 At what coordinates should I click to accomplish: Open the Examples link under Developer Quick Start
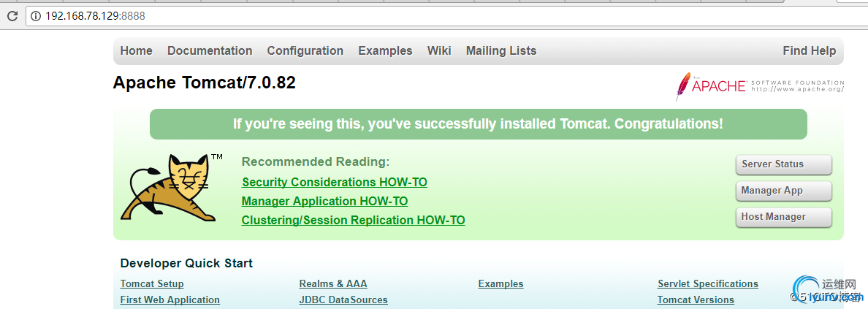coord(501,284)
